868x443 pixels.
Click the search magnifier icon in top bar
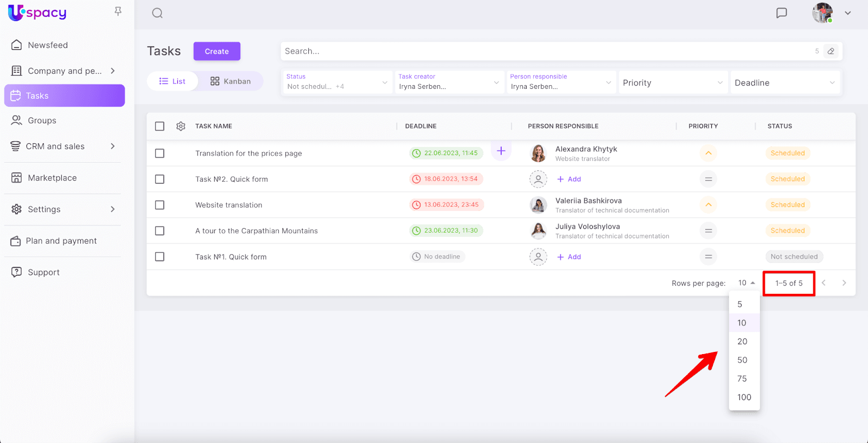157,13
